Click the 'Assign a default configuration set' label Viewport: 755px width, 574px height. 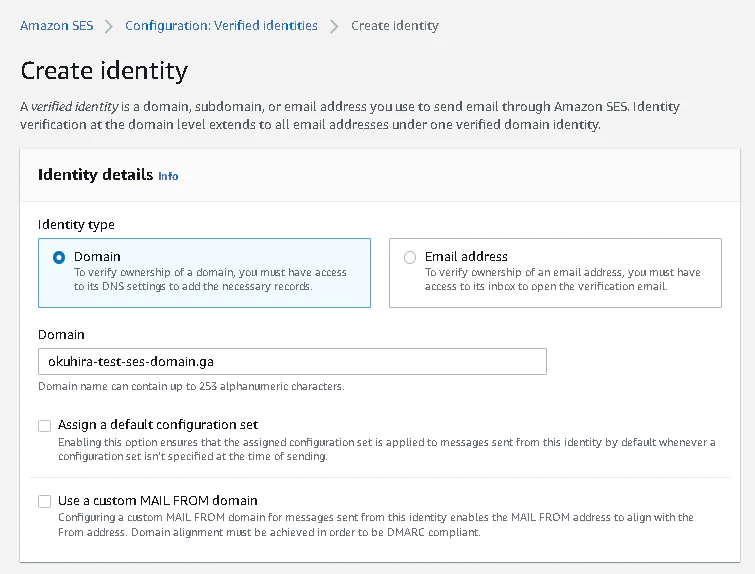tap(158, 425)
